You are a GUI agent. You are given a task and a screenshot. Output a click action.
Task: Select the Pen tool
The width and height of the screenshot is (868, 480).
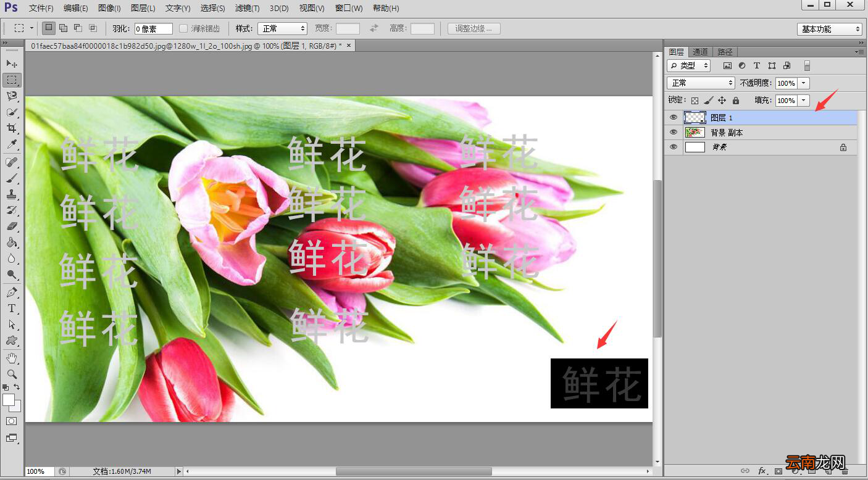12,292
